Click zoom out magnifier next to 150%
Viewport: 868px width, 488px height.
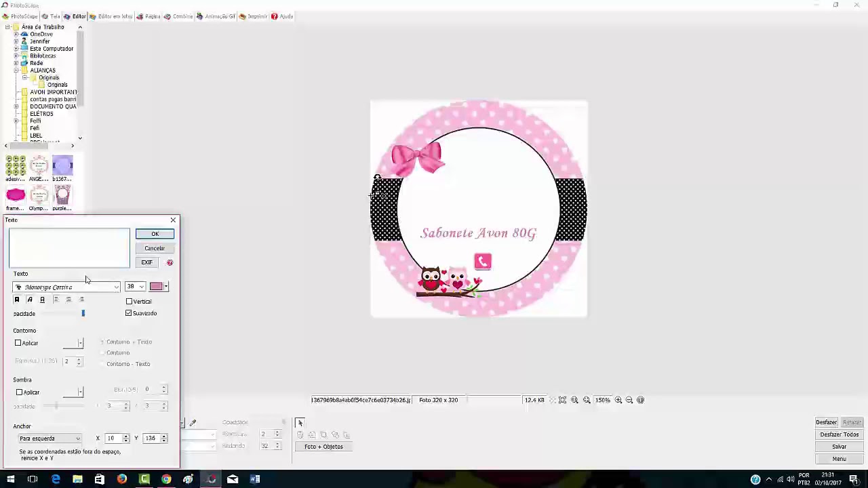tap(629, 400)
